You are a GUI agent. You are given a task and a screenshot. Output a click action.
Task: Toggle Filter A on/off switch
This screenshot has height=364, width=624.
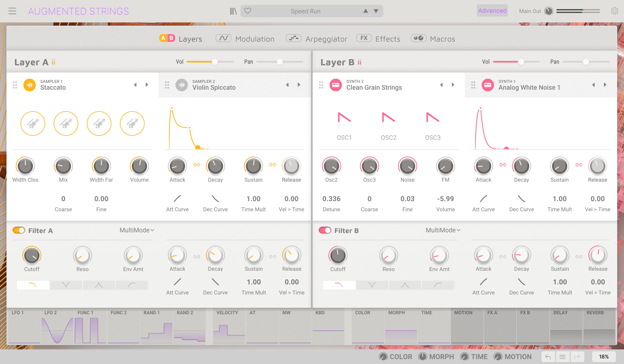coord(19,230)
